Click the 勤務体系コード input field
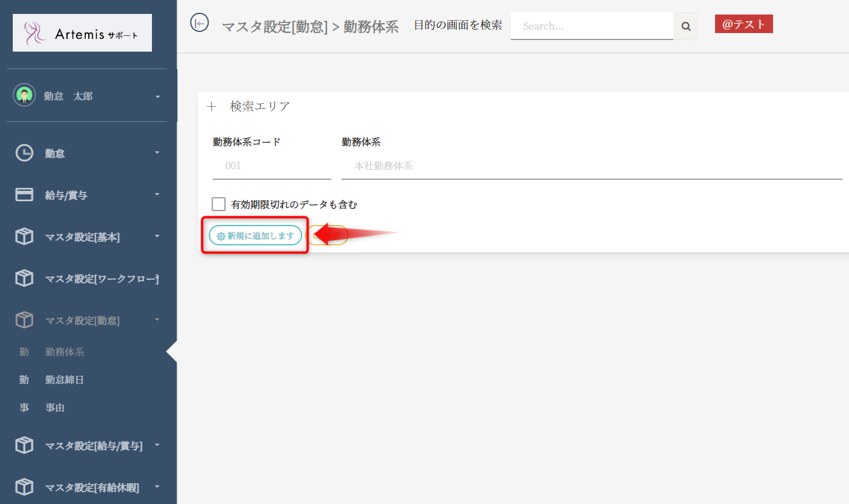The width and height of the screenshot is (849, 504). coord(271,166)
